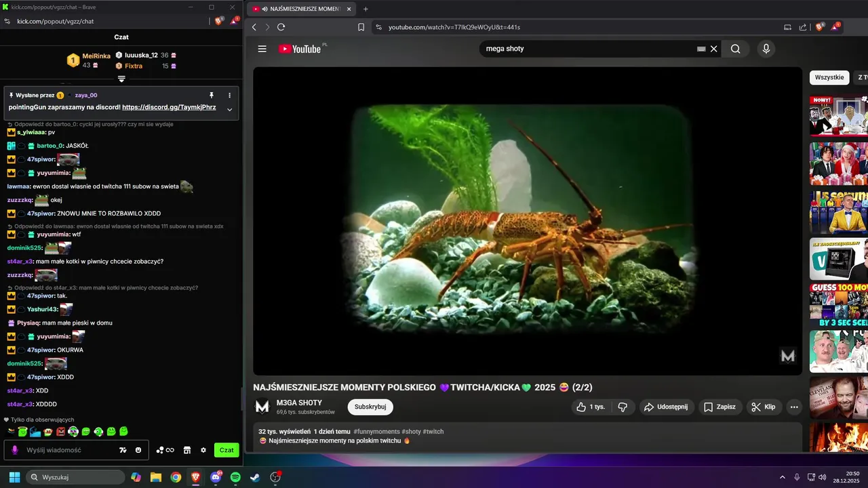Click username luuuska_12 in leaderboard
The width and height of the screenshot is (868, 488).
pyautogui.click(x=141, y=55)
